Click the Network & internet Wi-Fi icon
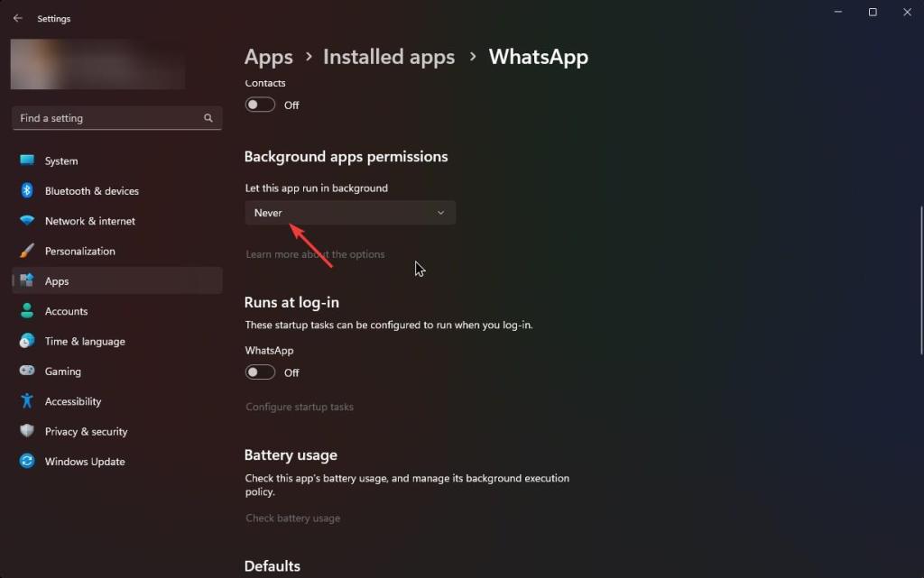Screen dimensions: 924x578 coord(27,221)
